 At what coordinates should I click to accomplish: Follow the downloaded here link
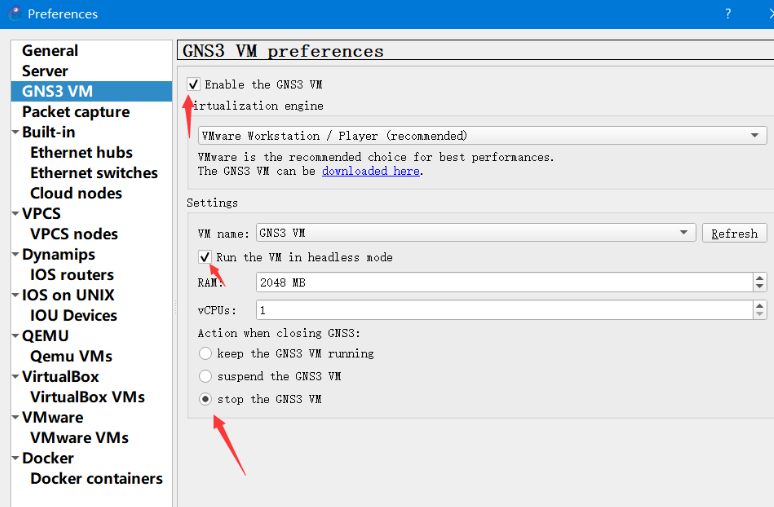pyautogui.click(x=371, y=171)
